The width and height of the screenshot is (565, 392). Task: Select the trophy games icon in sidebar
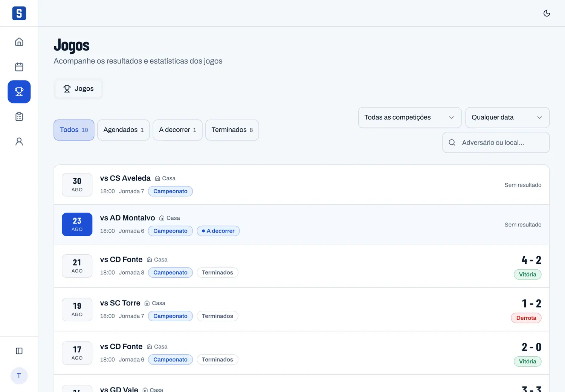tap(19, 92)
